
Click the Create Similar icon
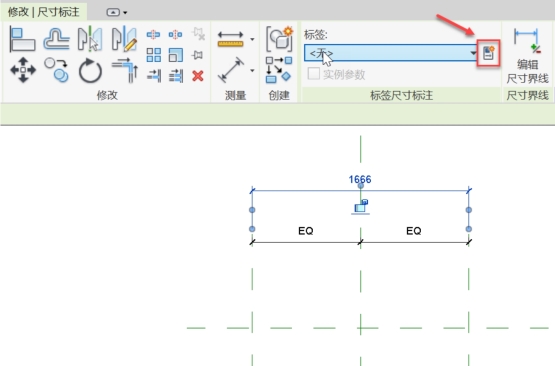(x=279, y=38)
